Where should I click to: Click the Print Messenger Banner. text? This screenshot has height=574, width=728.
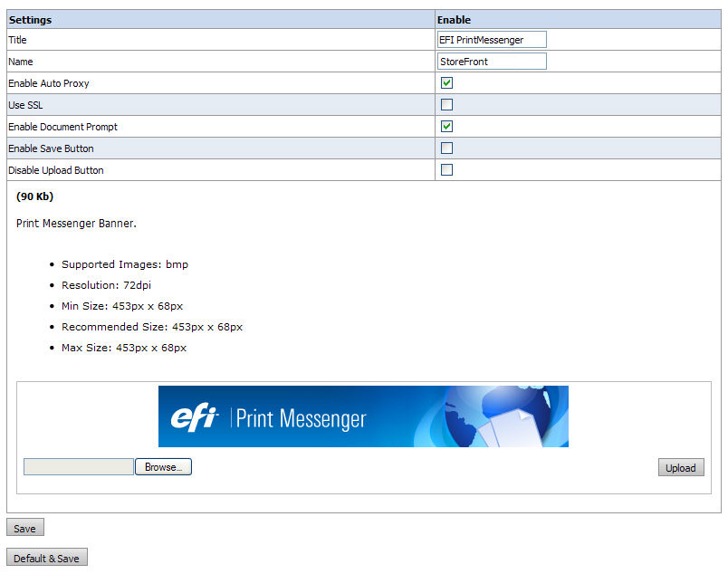77,224
